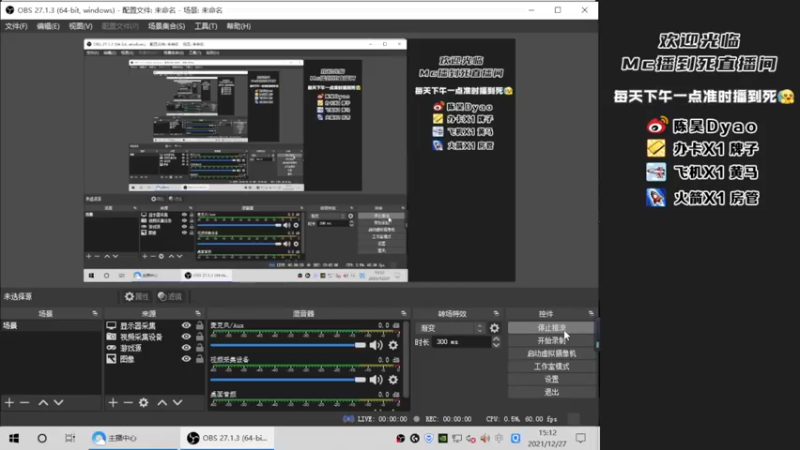Adjust the 麦克风/Aux volume slider
This screenshot has height=450, width=800.
tap(288, 345)
